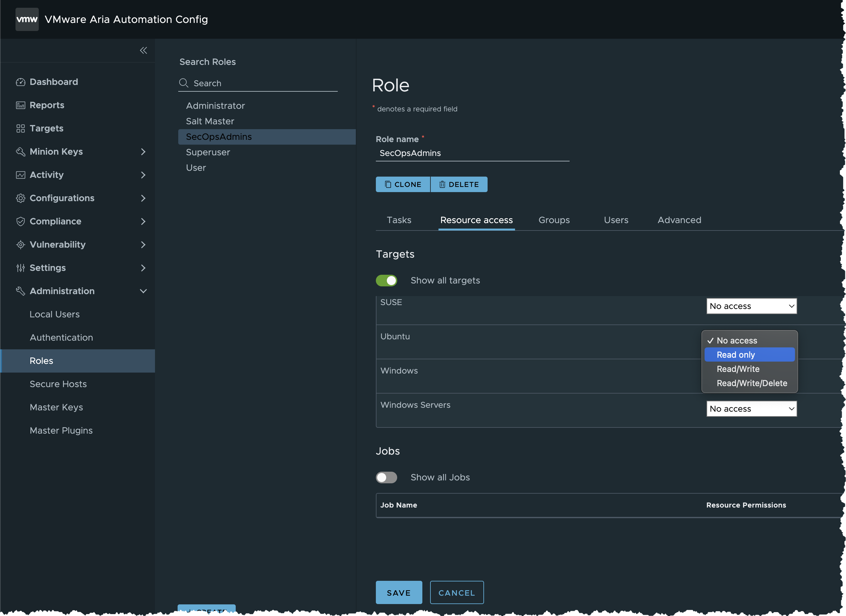Cancel the role edits
The width and height of the screenshot is (846, 616).
point(457,592)
